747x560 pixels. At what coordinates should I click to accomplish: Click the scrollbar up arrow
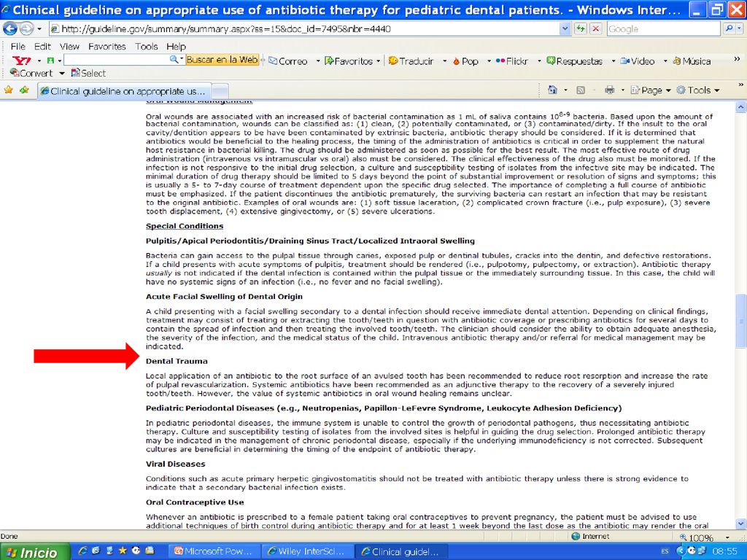click(741, 107)
